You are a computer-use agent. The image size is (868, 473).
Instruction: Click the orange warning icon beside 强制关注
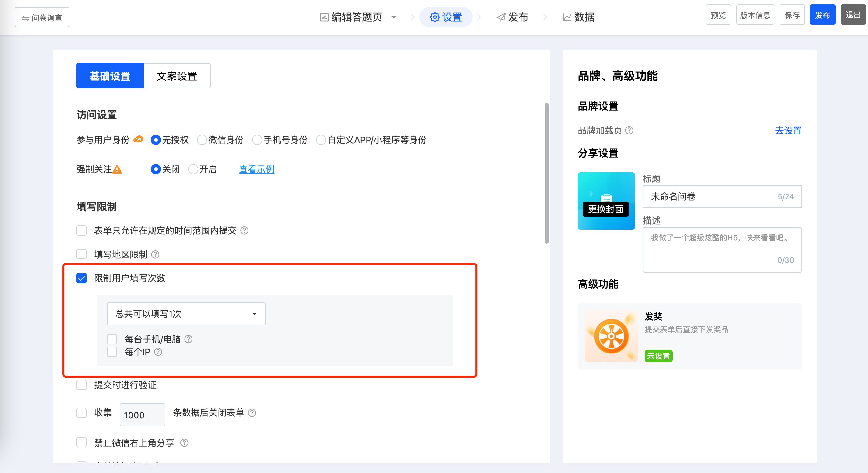(x=117, y=169)
